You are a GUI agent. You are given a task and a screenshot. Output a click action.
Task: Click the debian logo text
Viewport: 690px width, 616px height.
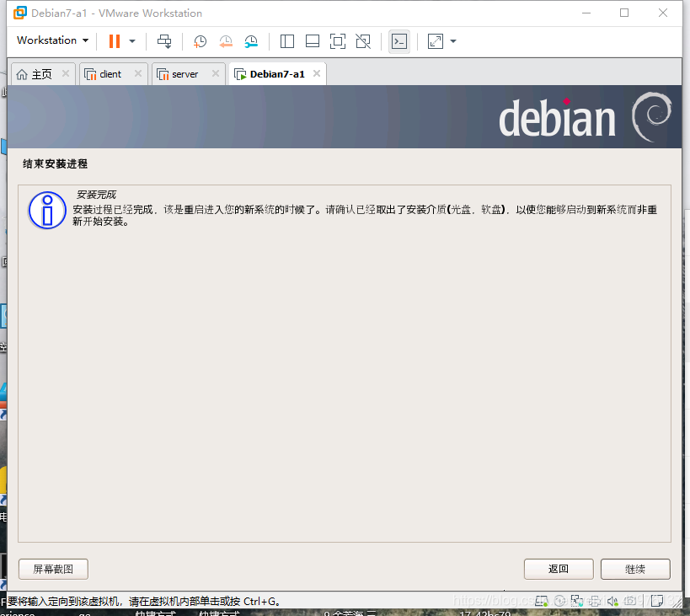pos(557,118)
